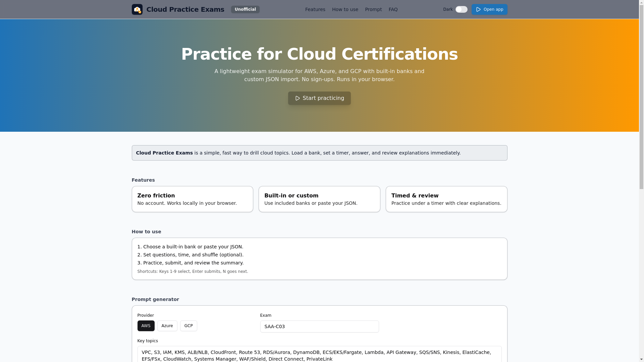Image resolution: width=644 pixels, height=362 pixels.
Task: Open the FAQ nav link
Action: point(393,9)
